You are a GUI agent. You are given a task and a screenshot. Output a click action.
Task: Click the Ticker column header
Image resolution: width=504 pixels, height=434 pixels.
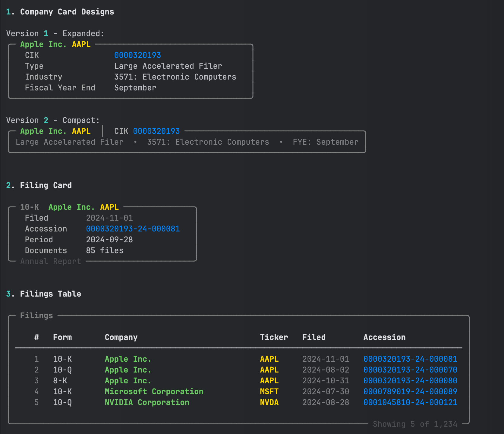coord(274,337)
